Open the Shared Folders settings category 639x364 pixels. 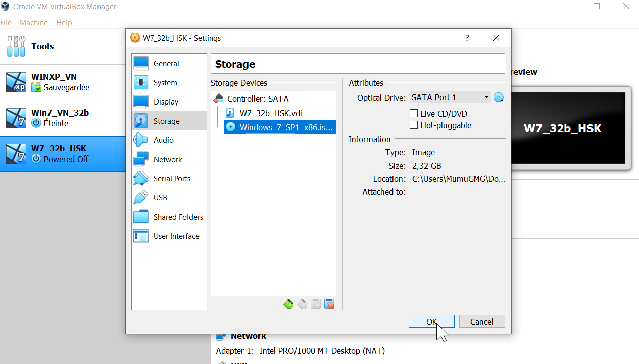(169, 217)
